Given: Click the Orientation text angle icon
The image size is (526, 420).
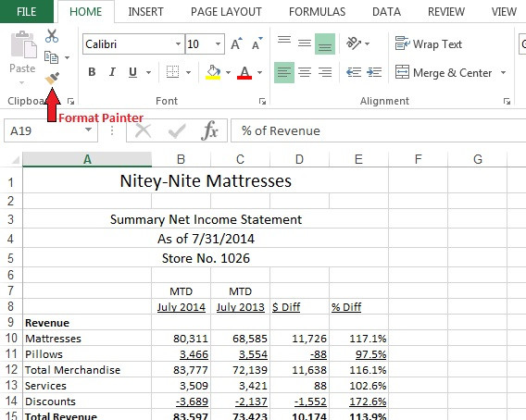Looking at the screenshot, I should (x=354, y=43).
